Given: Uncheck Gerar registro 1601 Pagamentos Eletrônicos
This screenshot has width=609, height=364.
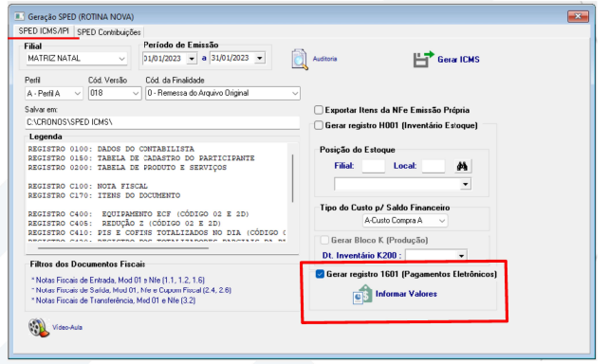Looking at the screenshot, I should click(320, 274).
